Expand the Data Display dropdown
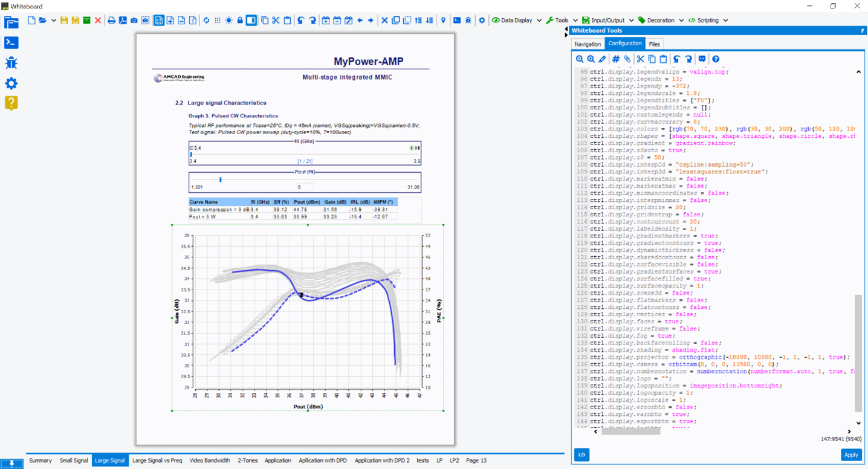Viewport: 868px width, 469px height. click(538, 20)
